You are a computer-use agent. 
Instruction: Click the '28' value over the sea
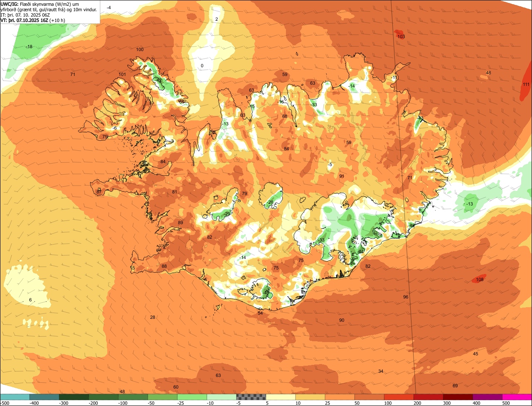point(153,317)
